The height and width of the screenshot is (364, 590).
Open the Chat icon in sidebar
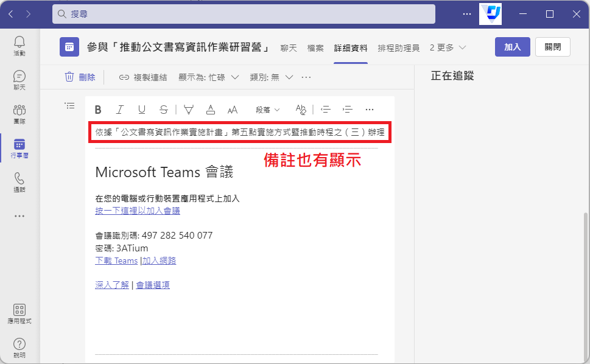(x=19, y=80)
